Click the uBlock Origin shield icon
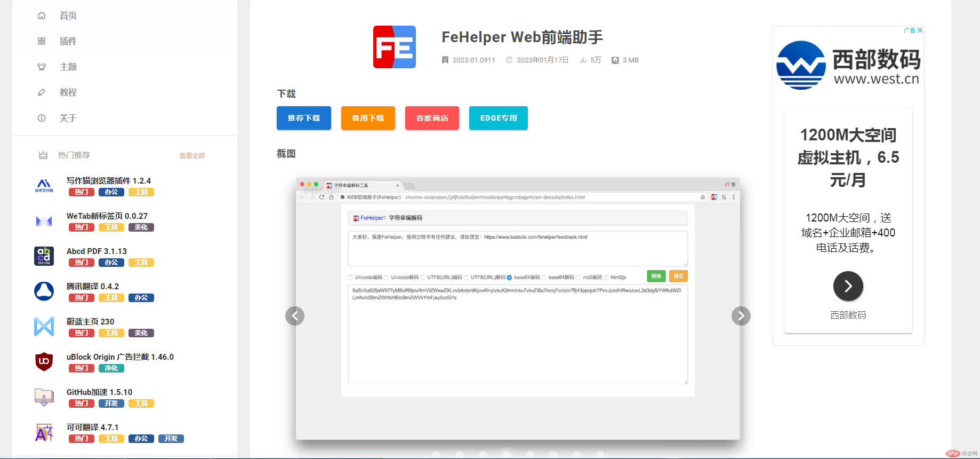Screen dimensions: 980x459 pos(44,362)
